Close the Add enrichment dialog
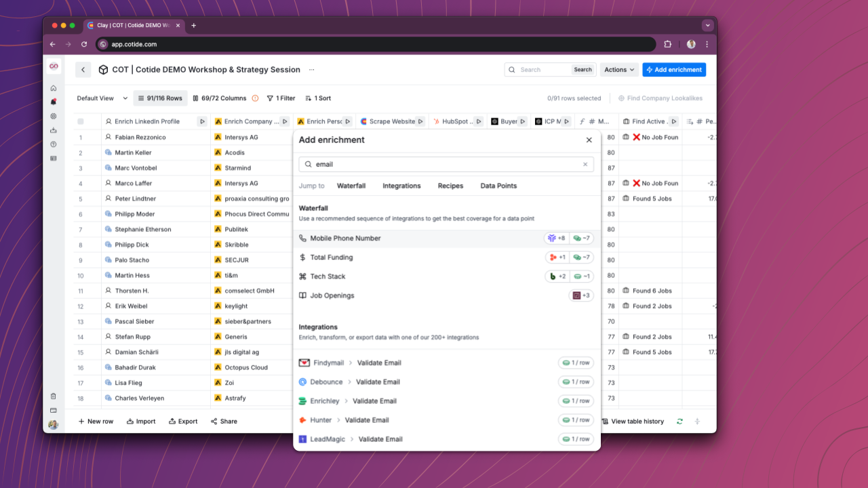The image size is (868, 488). [589, 140]
